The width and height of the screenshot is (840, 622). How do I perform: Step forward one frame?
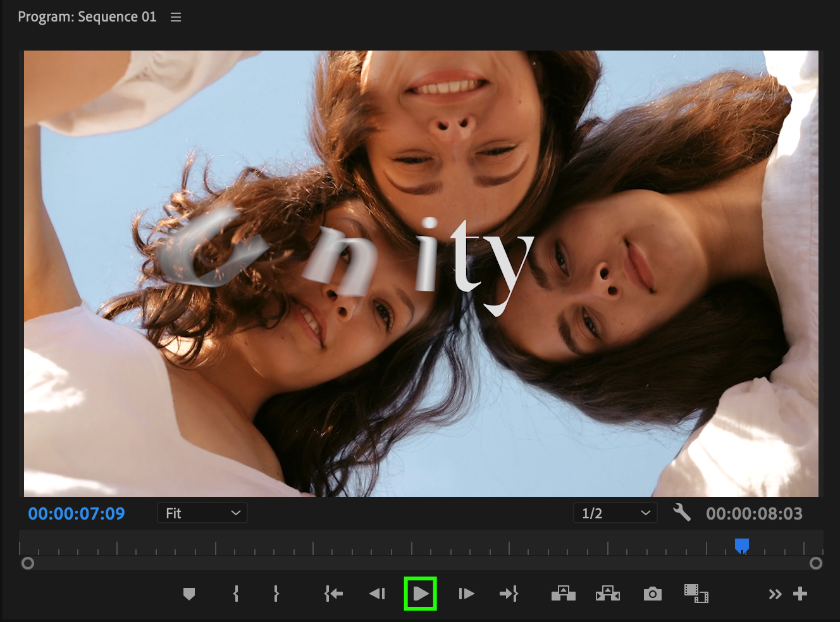[x=466, y=594]
